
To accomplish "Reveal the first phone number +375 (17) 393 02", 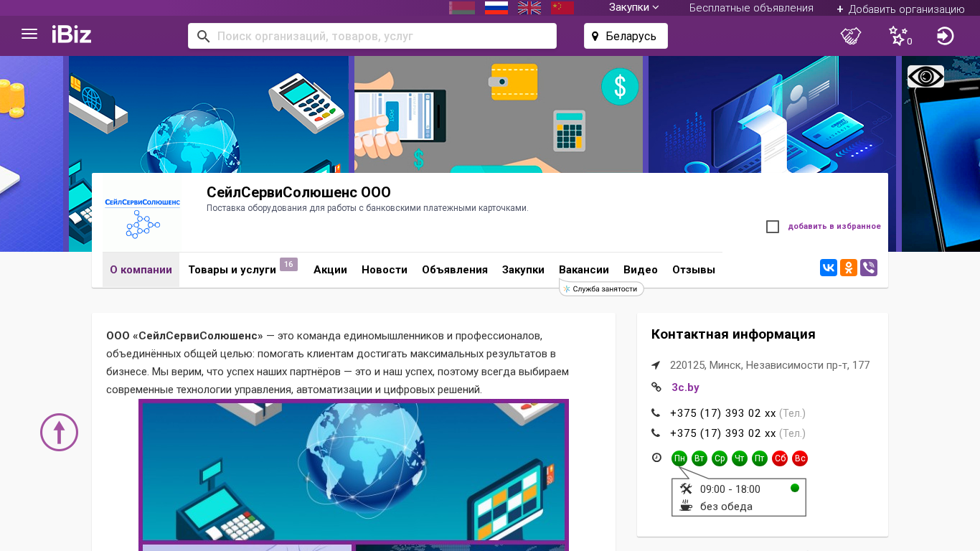I will pos(723,413).
